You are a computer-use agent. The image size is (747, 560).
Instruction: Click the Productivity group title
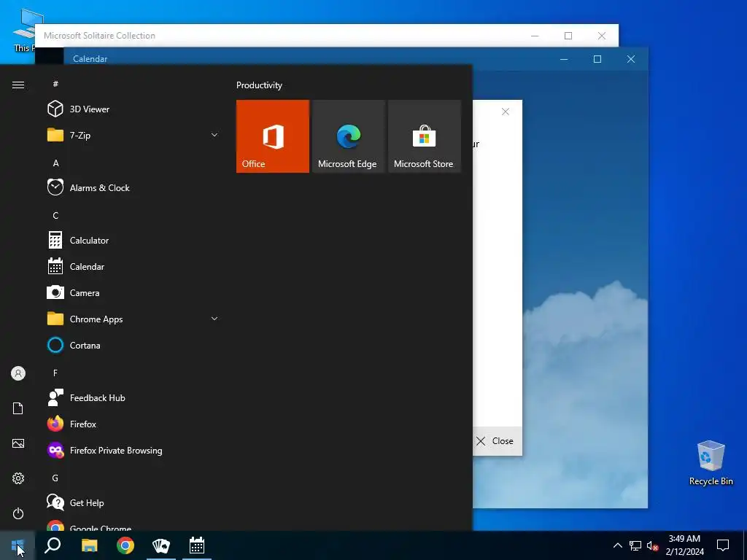[x=259, y=85]
